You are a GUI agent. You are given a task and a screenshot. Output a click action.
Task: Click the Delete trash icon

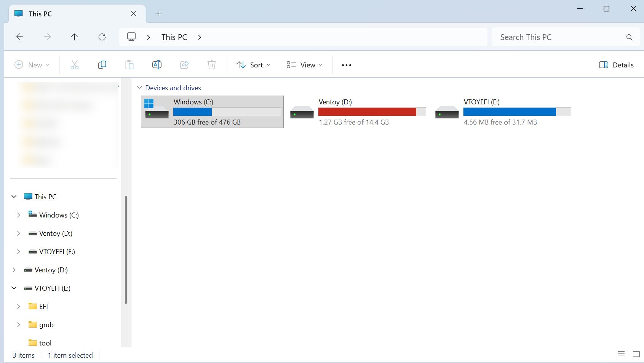point(212,65)
